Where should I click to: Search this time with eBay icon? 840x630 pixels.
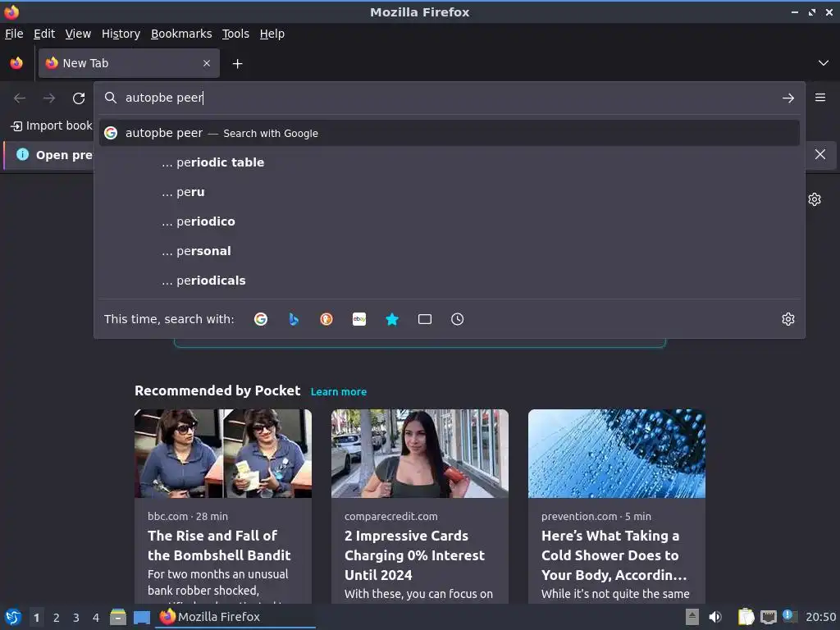tap(359, 319)
